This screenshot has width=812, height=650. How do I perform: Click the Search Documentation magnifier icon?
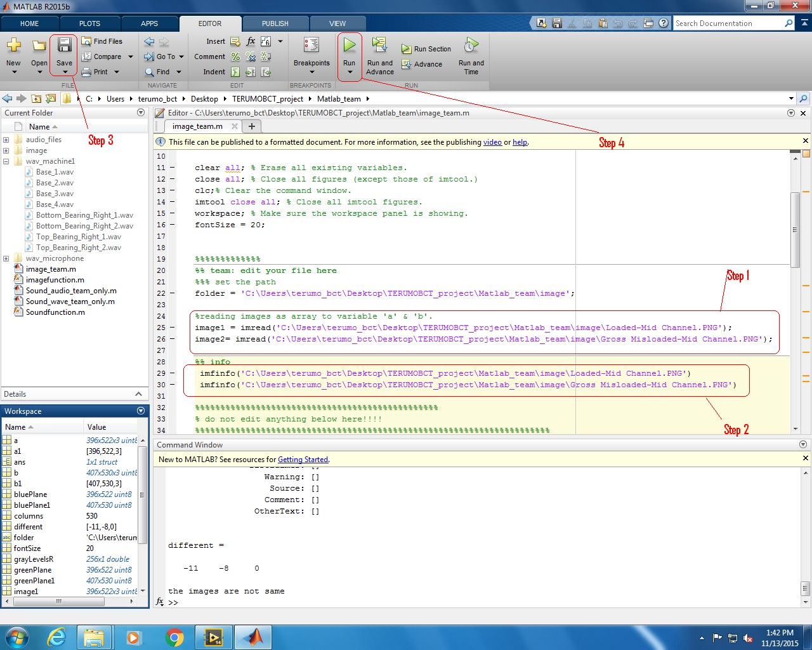[789, 23]
